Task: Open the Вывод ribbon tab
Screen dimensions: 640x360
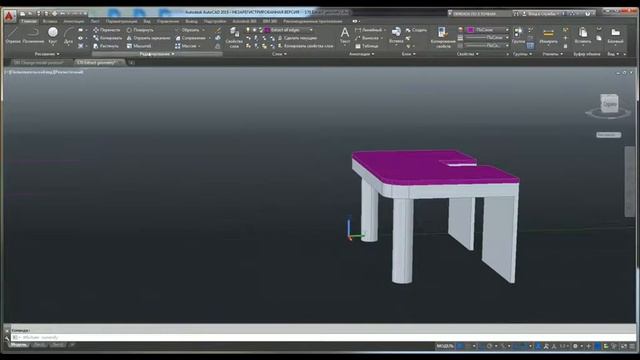Action: 191,21
